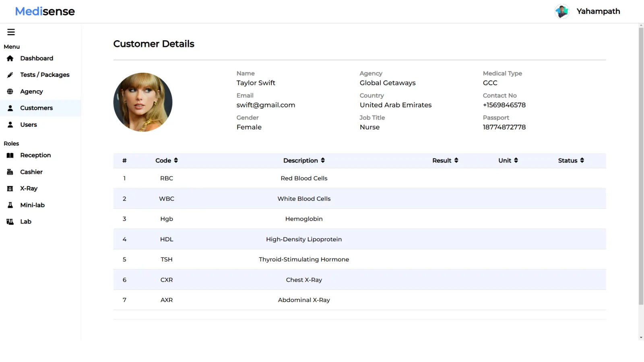Click the Dashboard home icon

click(10, 58)
